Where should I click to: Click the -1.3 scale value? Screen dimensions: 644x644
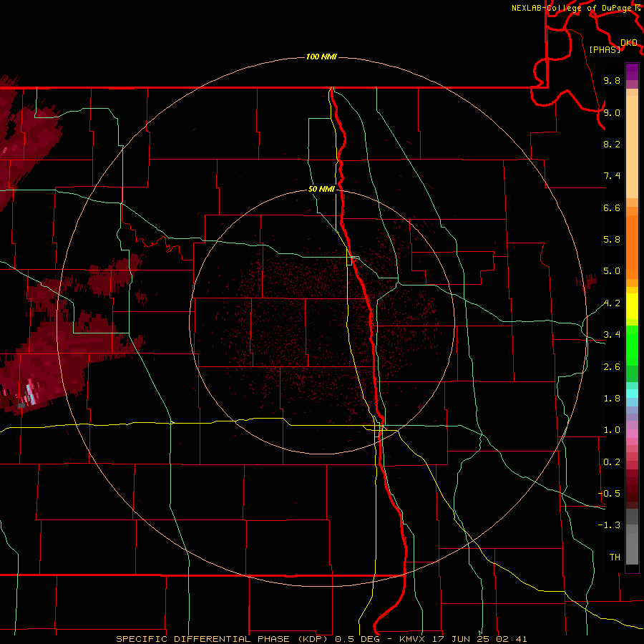(609, 525)
